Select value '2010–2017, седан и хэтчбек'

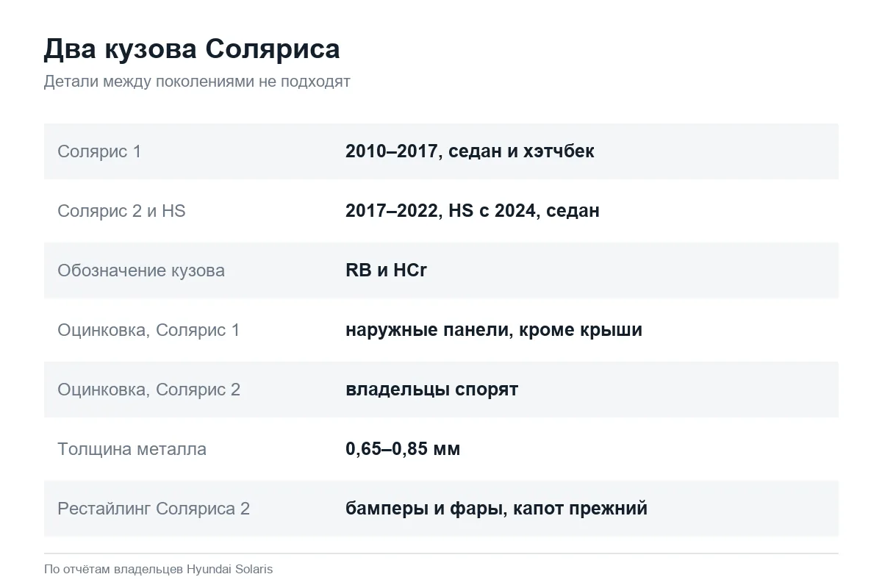tap(470, 151)
